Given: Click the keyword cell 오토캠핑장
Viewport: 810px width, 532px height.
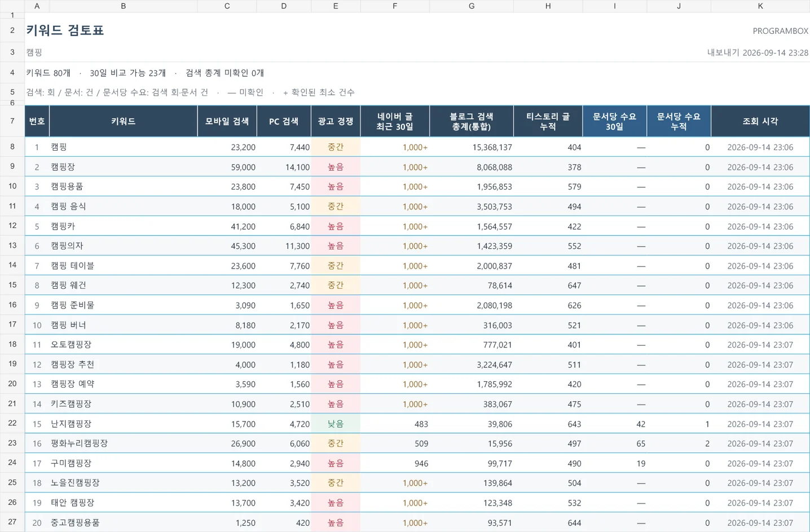Looking at the screenshot, I should click(x=124, y=345).
